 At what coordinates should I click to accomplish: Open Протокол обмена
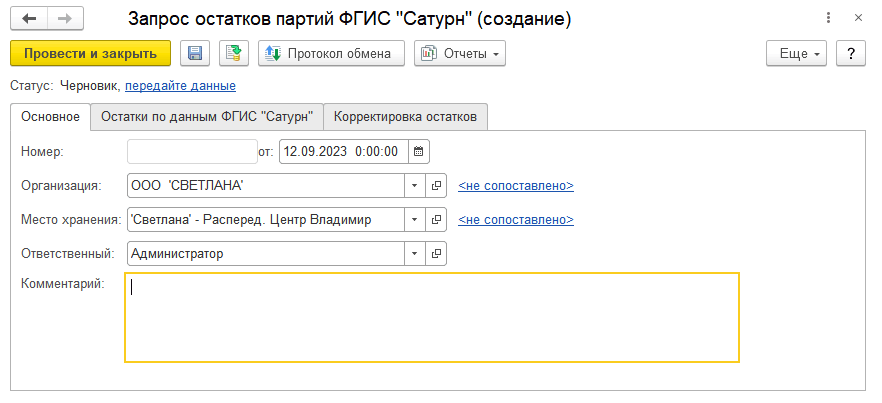click(331, 53)
